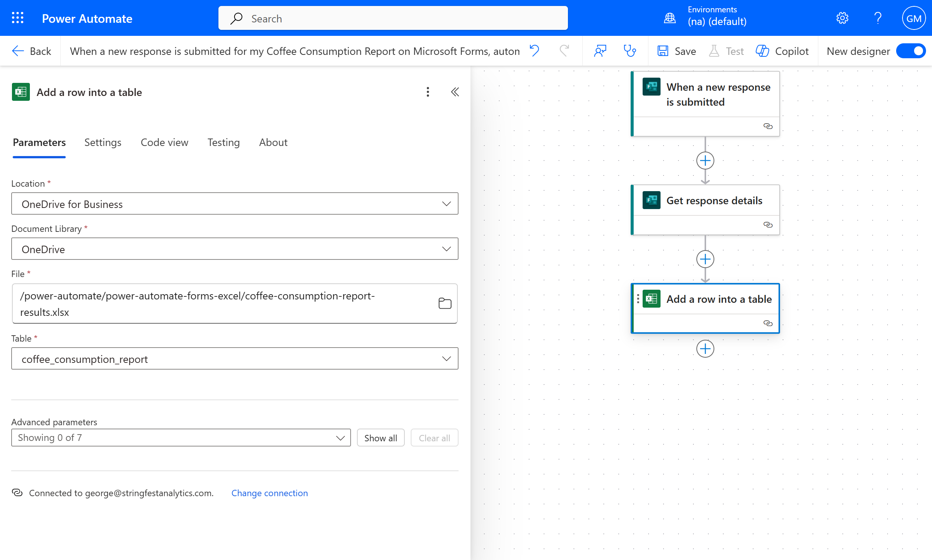Click the Search input field

pos(392,18)
